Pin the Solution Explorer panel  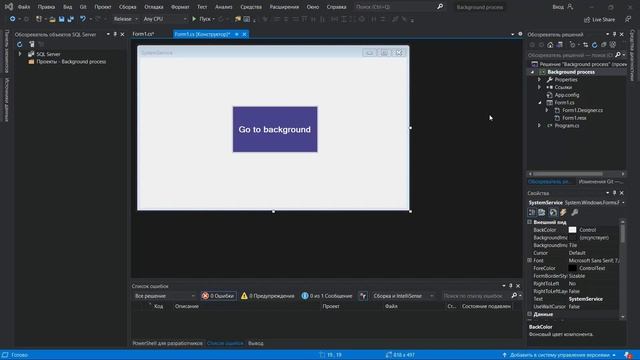coord(615,34)
